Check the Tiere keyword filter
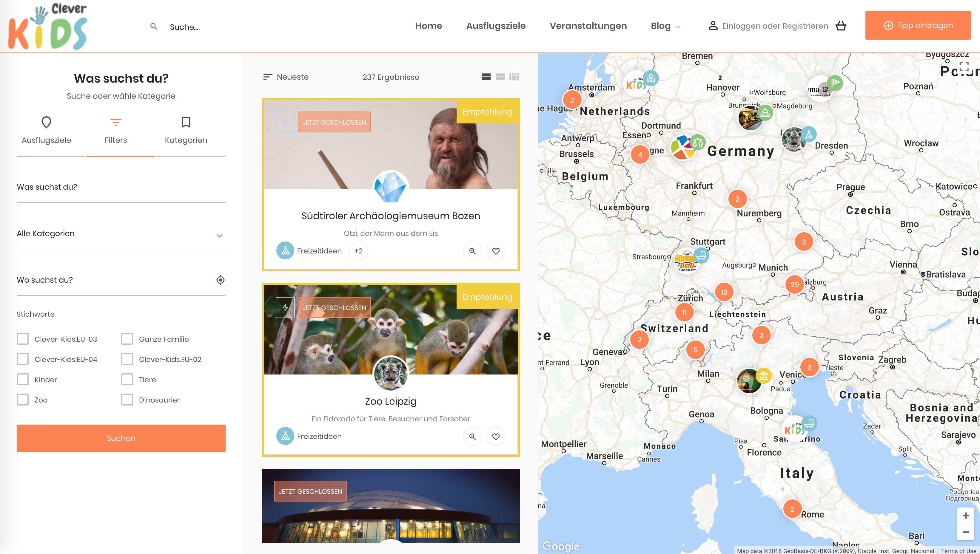Screen dimensions: 980x554 pyautogui.click(x=127, y=379)
